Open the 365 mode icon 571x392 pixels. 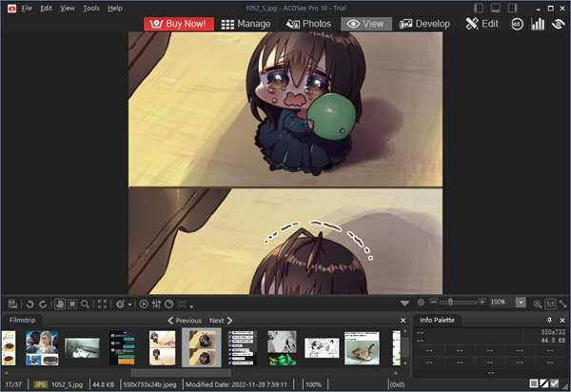[517, 24]
